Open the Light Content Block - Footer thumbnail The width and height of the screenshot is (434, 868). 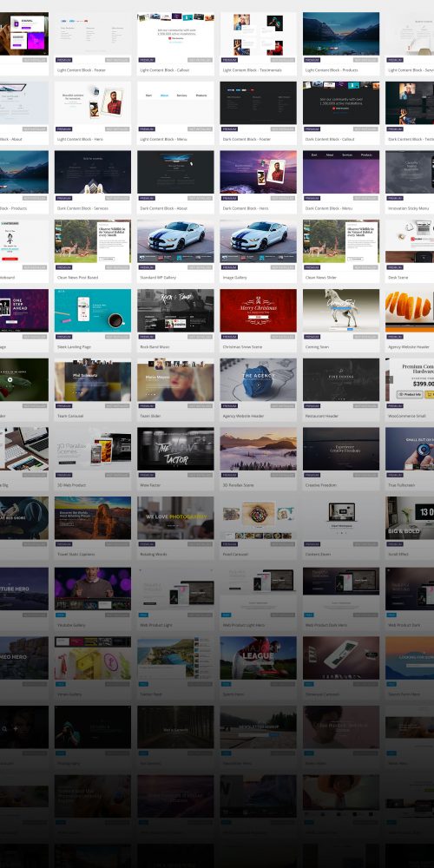[x=93, y=34]
